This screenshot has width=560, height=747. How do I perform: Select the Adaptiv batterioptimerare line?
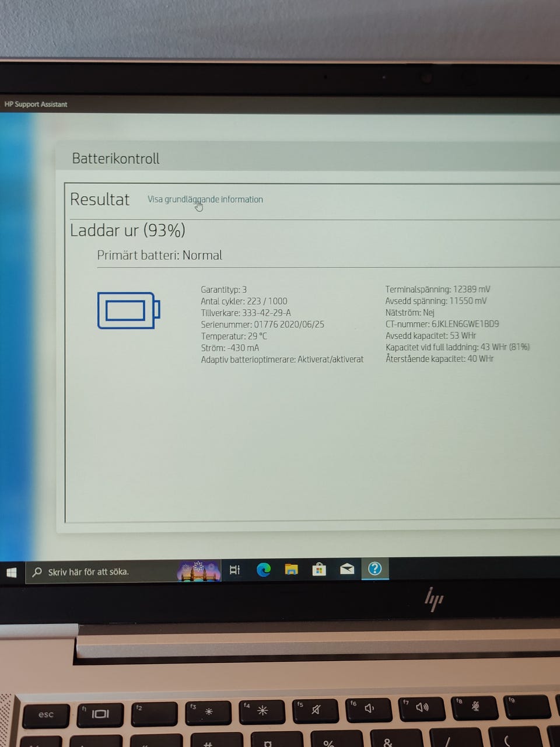[x=282, y=359]
